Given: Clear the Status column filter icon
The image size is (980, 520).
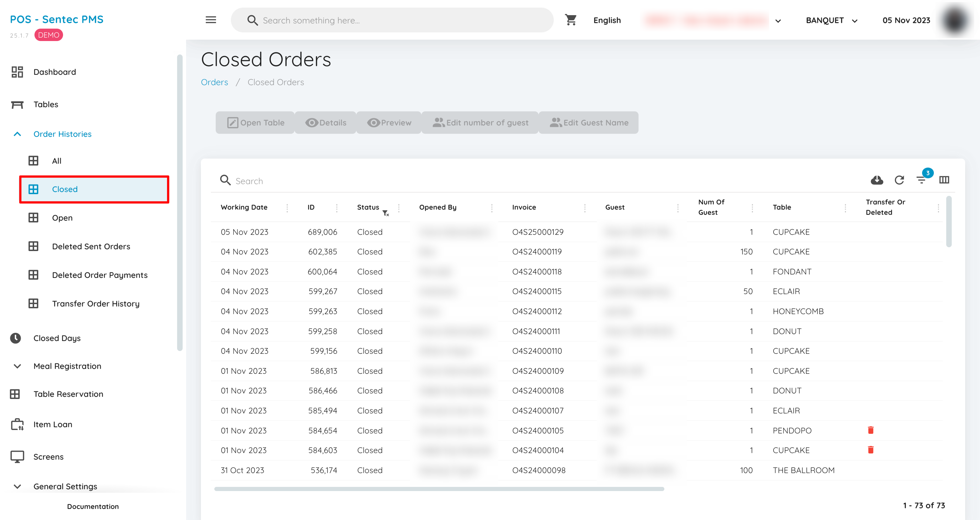Looking at the screenshot, I should (385, 213).
